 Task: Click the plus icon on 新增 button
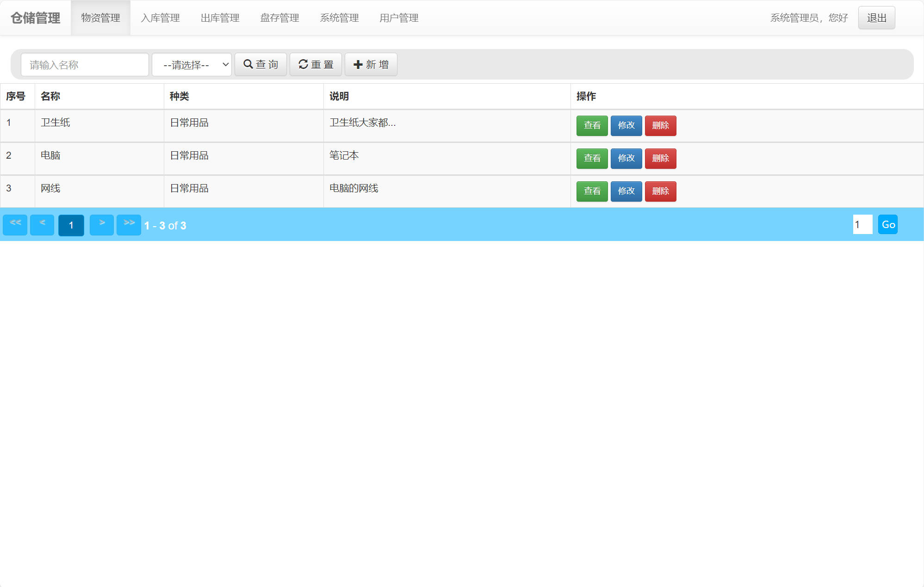(x=358, y=64)
